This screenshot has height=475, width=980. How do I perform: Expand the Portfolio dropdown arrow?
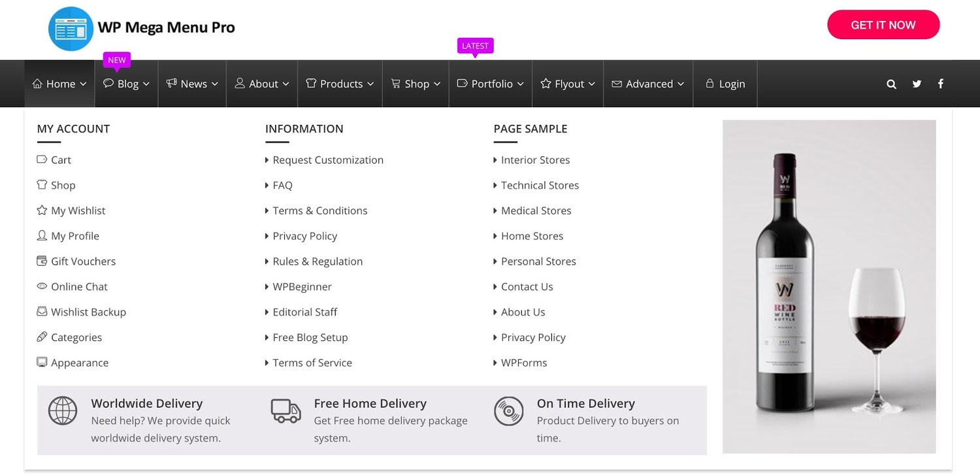click(521, 84)
